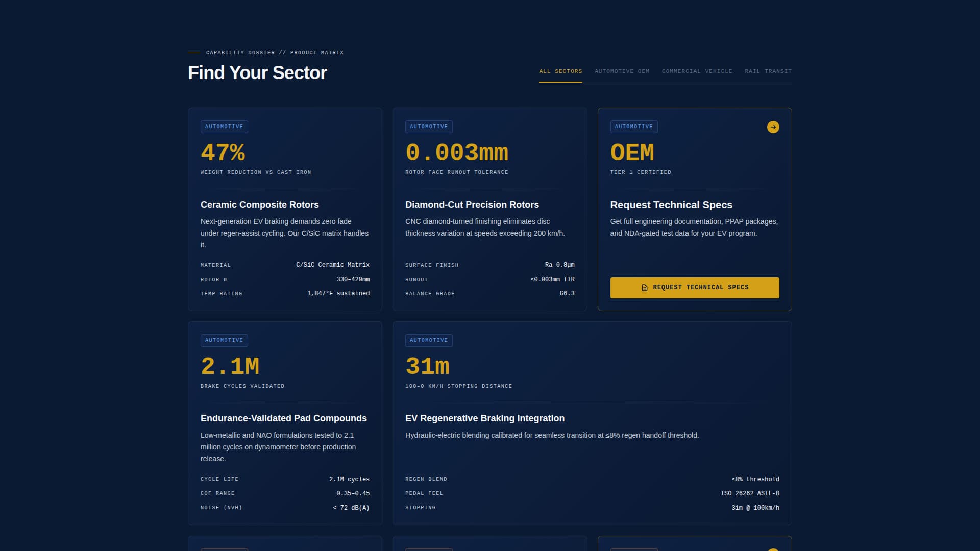The image size is (980, 551).
Task: Click the document icon inside Request Technical Specs button
Action: [645, 287]
